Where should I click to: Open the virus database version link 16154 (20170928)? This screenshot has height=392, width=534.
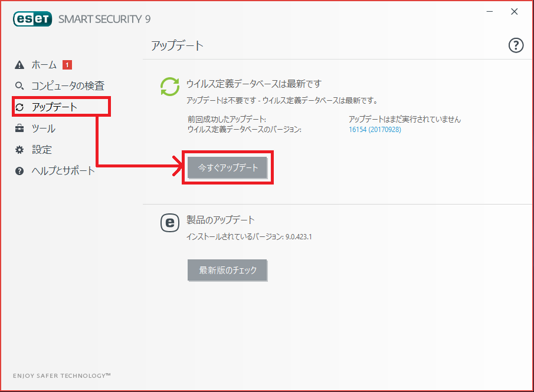[375, 130]
